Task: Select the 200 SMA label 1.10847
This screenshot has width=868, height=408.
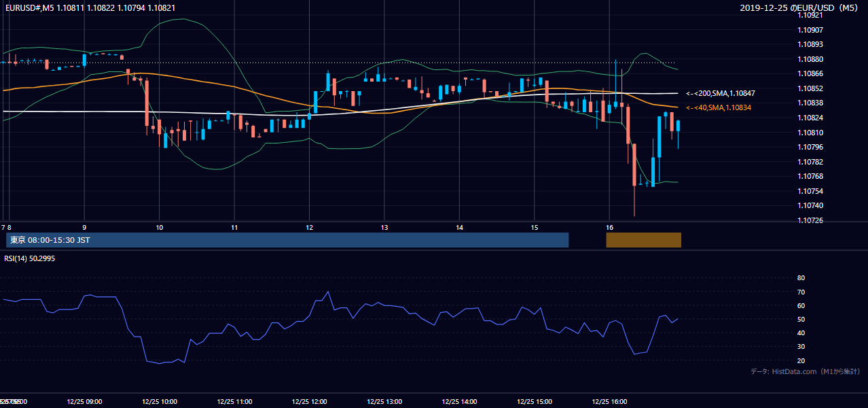Action: (721, 93)
